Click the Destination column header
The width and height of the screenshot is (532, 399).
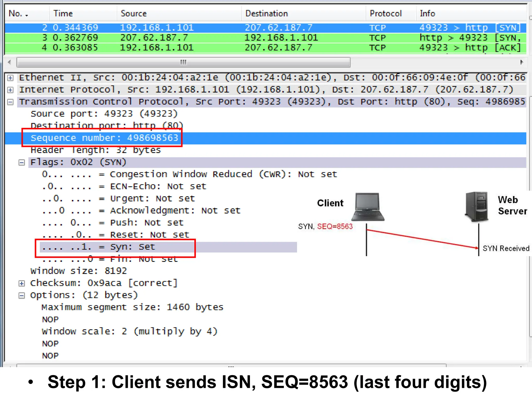point(303,13)
